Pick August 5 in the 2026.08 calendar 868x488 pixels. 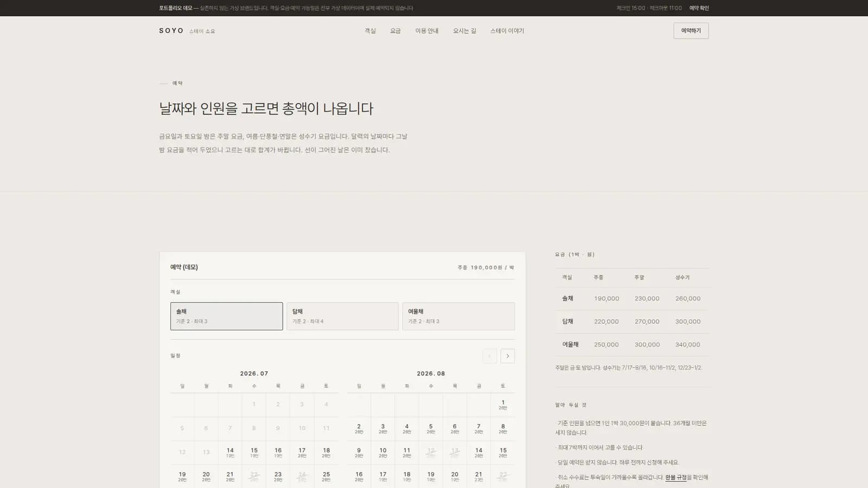coord(431,428)
